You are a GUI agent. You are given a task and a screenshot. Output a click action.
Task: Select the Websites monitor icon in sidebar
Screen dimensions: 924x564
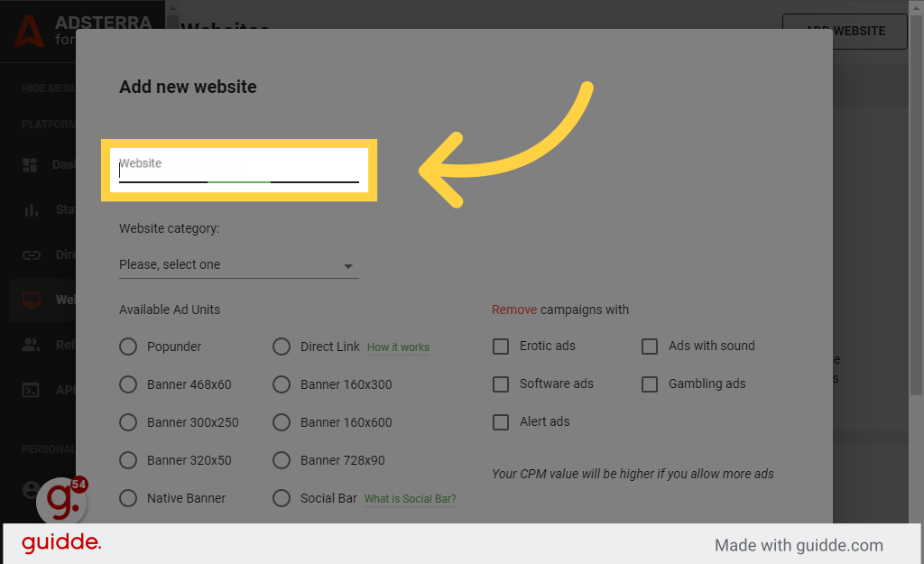pyautogui.click(x=32, y=300)
